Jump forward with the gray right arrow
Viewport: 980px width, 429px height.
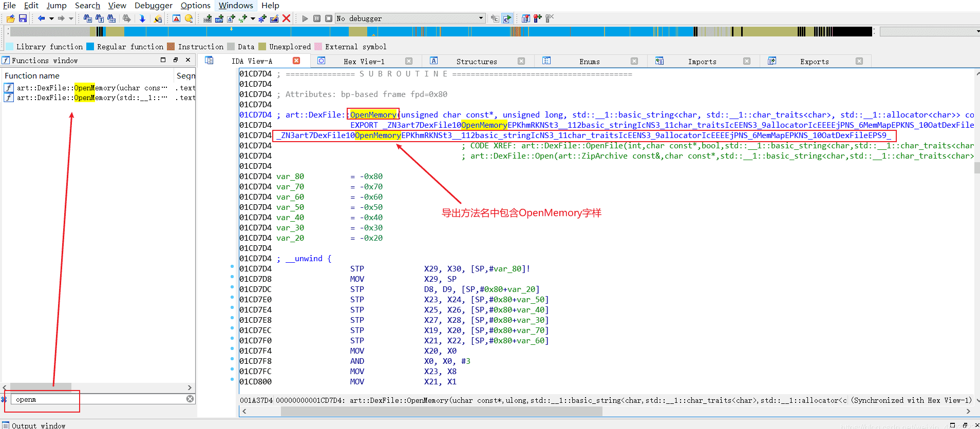click(x=61, y=18)
